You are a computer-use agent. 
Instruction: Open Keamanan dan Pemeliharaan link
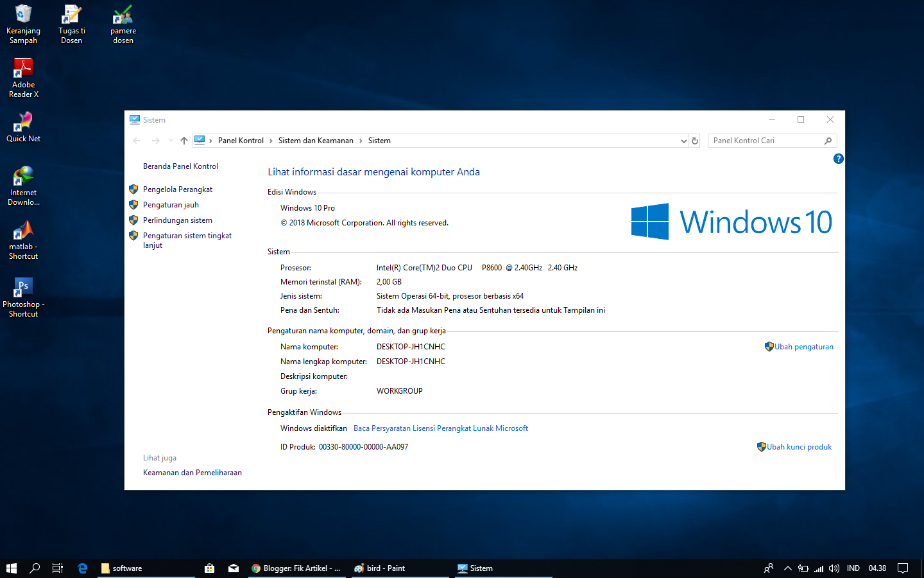(x=193, y=473)
